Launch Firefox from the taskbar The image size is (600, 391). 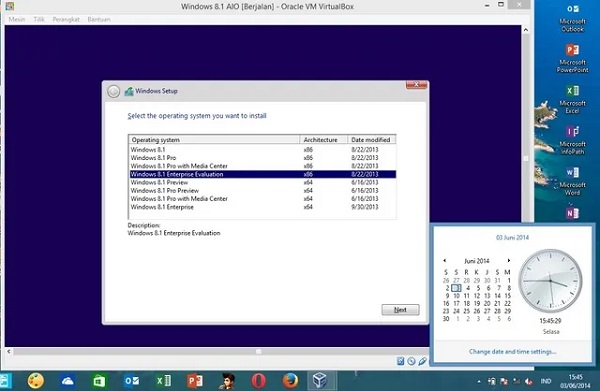point(290,381)
